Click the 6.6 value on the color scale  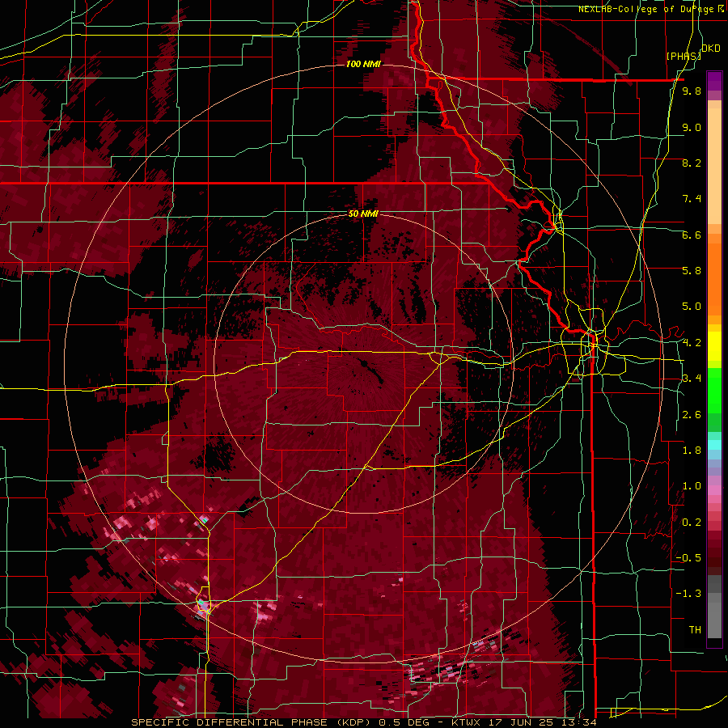point(692,235)
